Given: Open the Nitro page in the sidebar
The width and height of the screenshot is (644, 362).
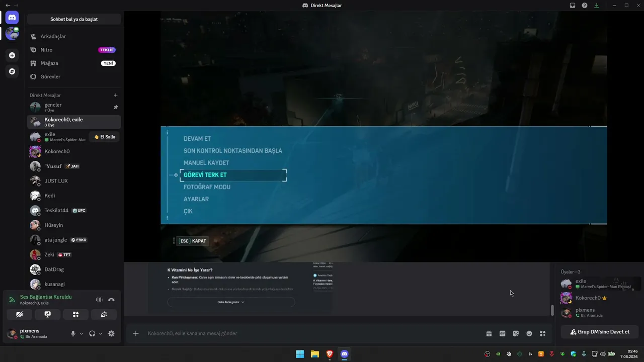Looking at the screenshot, I should 74,50.
